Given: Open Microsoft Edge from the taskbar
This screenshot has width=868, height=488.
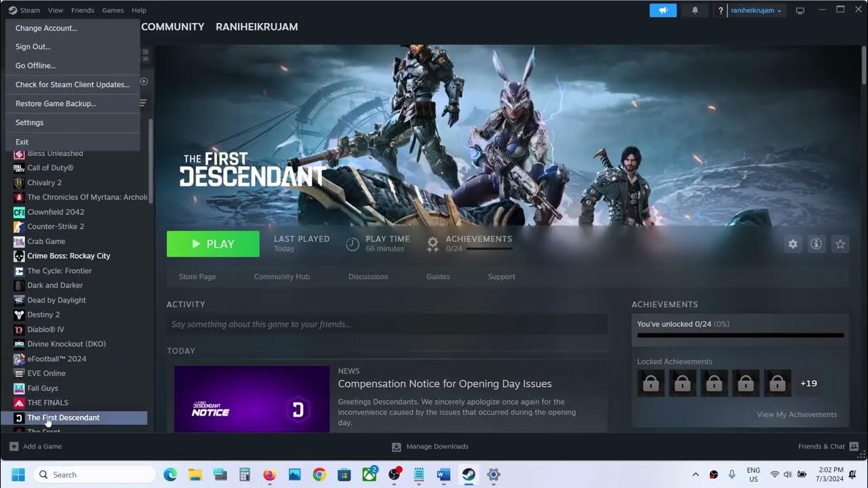Looking at the screenshot, I should [170, 474].
